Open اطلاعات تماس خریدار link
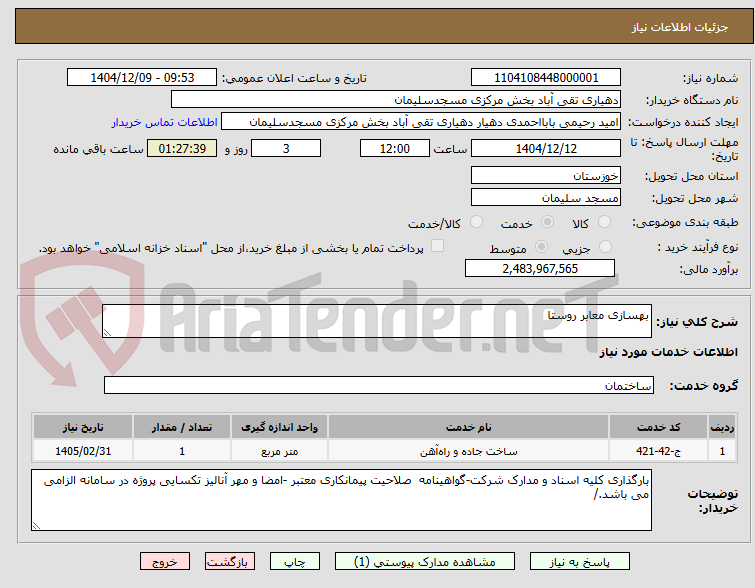The image size is (755, 588). [x=165, y=122]
